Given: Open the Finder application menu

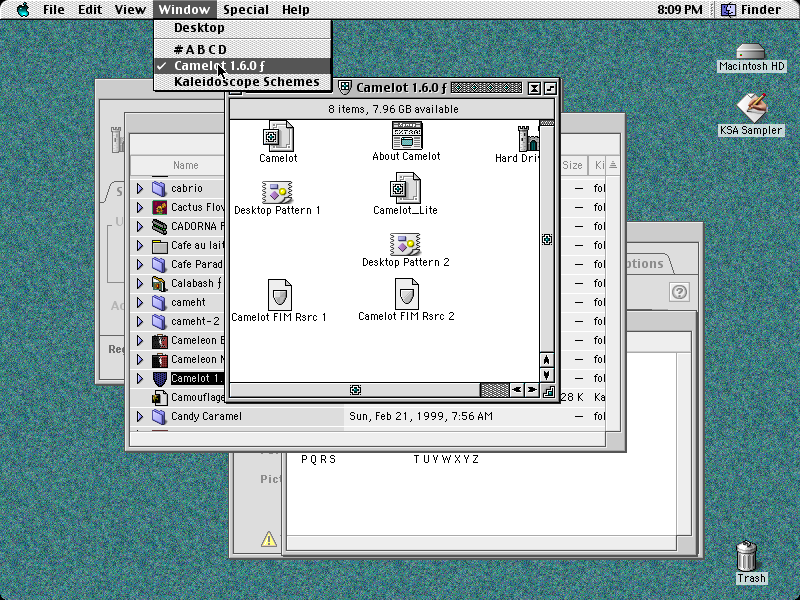Looking at the screenshot, I should (x=751, y=9).
